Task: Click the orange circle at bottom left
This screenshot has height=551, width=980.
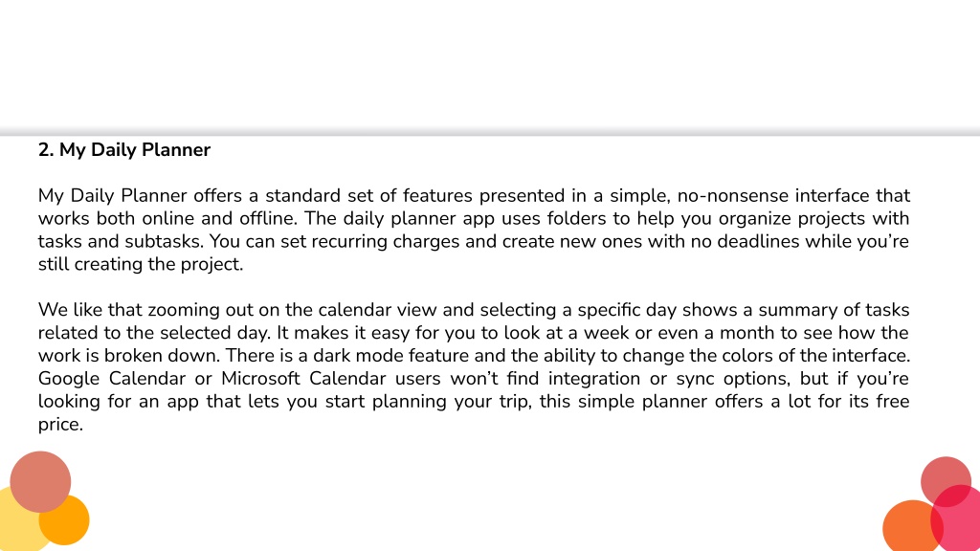Action: tap(66, 520)
